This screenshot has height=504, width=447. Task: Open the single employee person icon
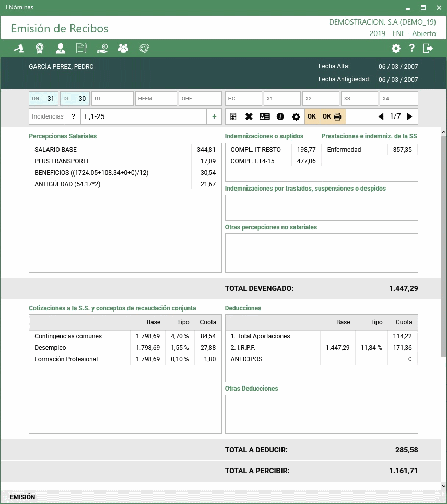[x=61, y=49]
